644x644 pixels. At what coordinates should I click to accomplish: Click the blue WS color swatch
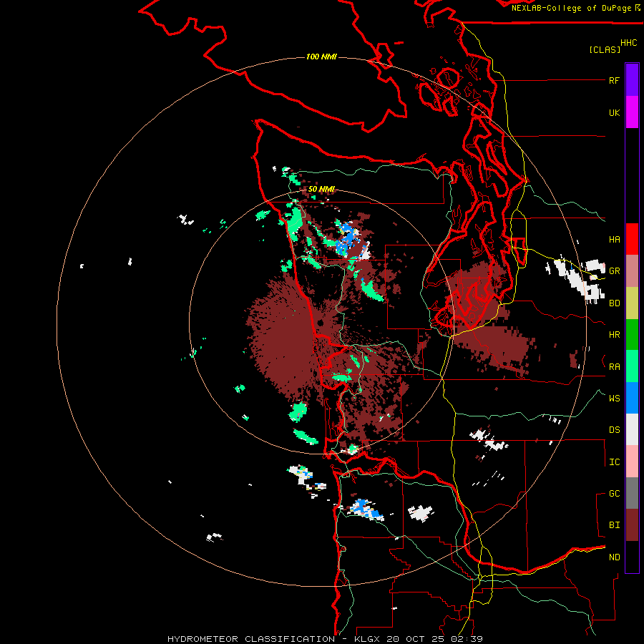632,398
